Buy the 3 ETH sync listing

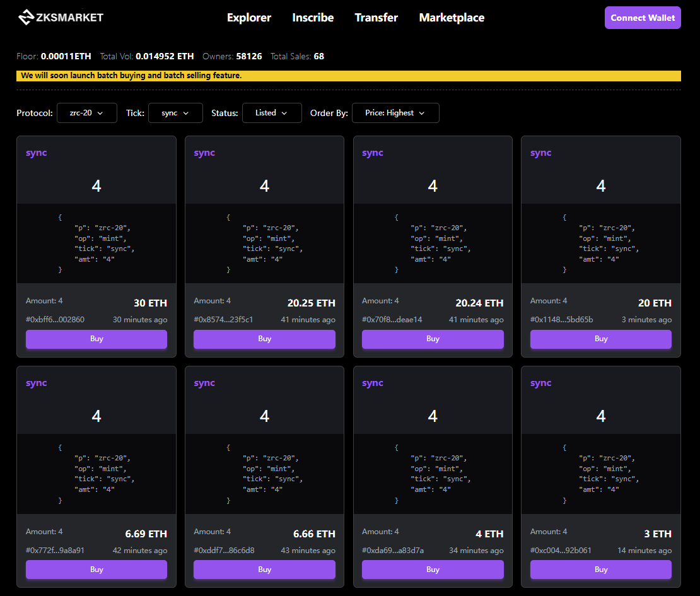click(x=601, y=570)
